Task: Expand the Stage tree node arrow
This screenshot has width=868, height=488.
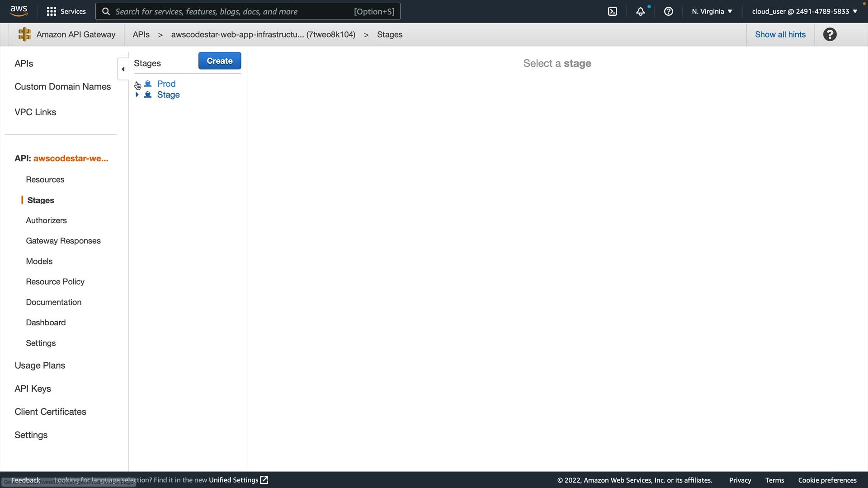Action: click(137, 94)
